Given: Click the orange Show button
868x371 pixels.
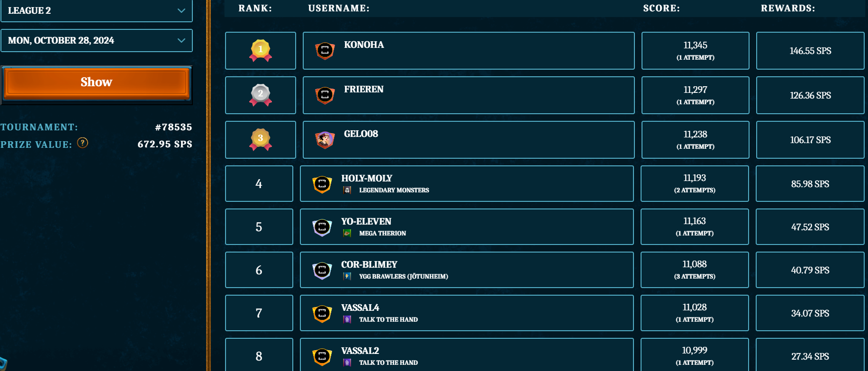Looking at the screenshot, I should point(97,82).
